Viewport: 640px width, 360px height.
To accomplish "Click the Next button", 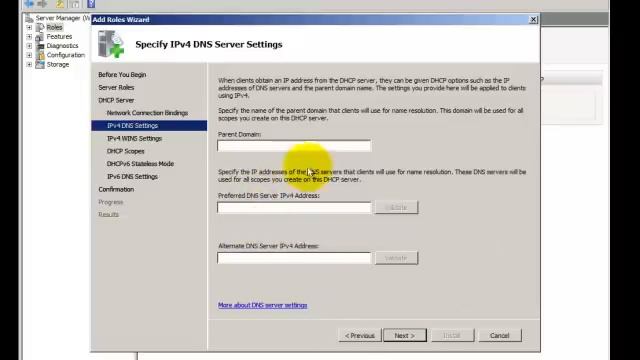I will pyautogui.click(x=405, y=336).
